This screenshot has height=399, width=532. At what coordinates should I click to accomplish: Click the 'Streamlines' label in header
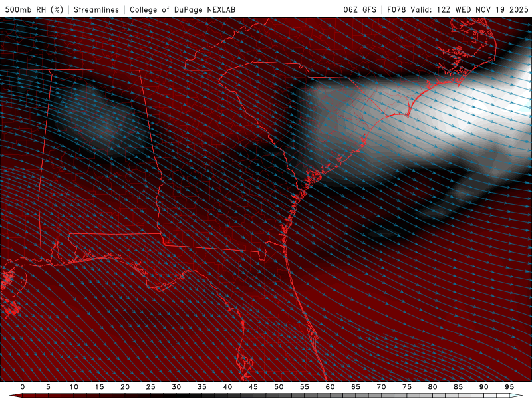pyautogui.click(x=96, y=9)
